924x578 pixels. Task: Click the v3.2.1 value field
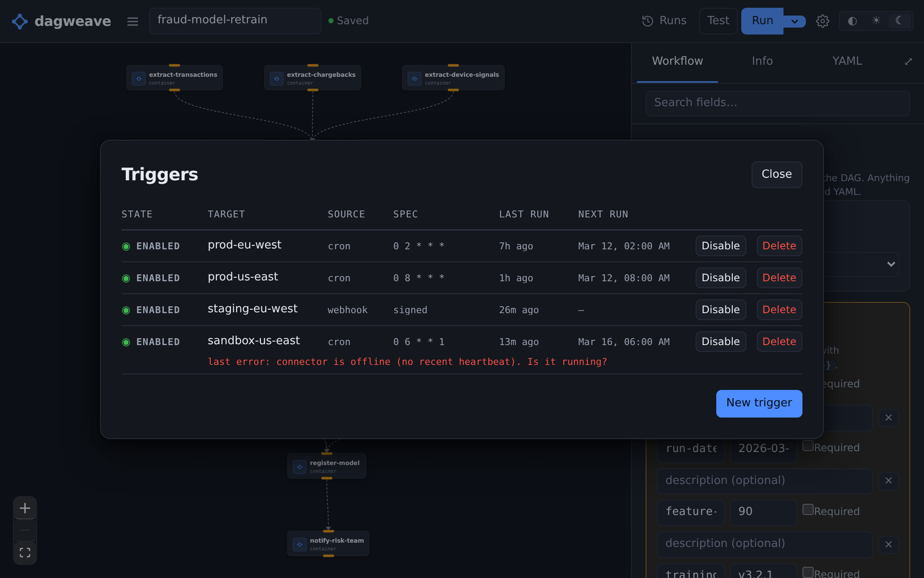pos(764,572)
